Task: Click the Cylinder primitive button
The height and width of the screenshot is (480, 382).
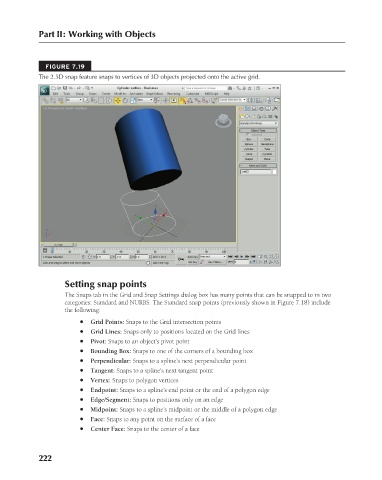Action: pos(249,149)
